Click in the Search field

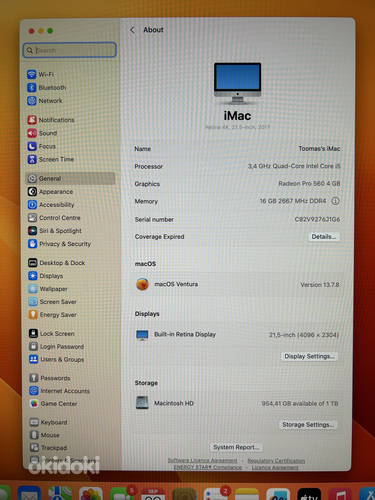pyautogui.click(x=70, y=50)
